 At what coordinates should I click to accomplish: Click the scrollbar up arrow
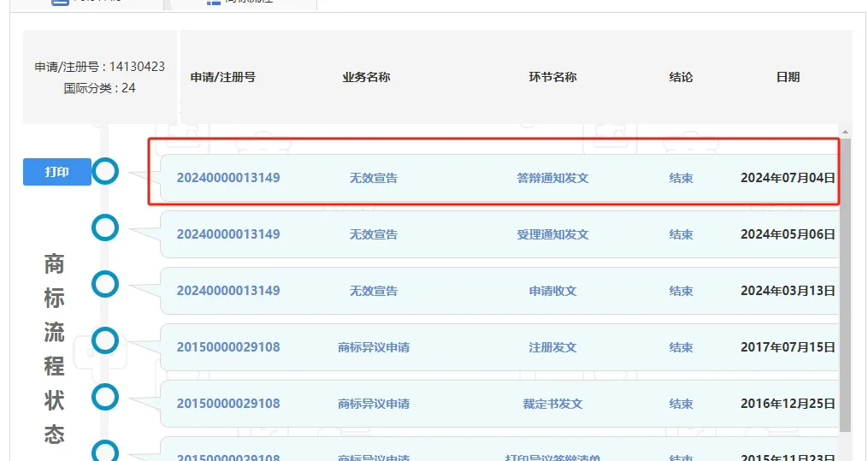(x=846, y=133)
